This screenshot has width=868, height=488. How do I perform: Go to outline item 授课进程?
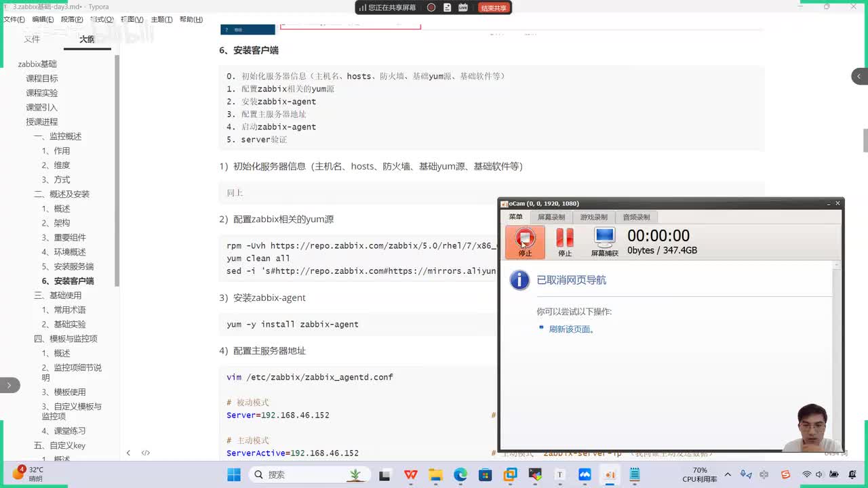point(42,122)
